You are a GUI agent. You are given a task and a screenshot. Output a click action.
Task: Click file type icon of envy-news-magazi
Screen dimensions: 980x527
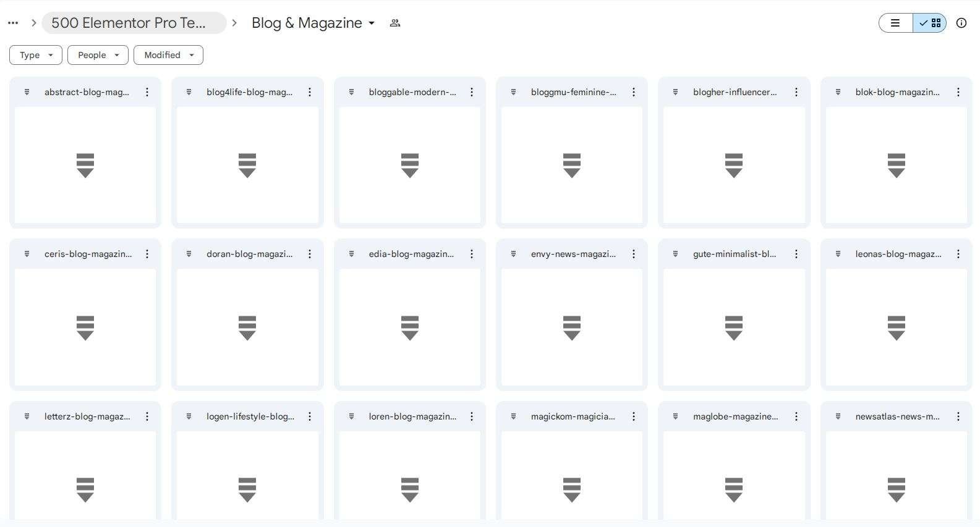[513, 254]
